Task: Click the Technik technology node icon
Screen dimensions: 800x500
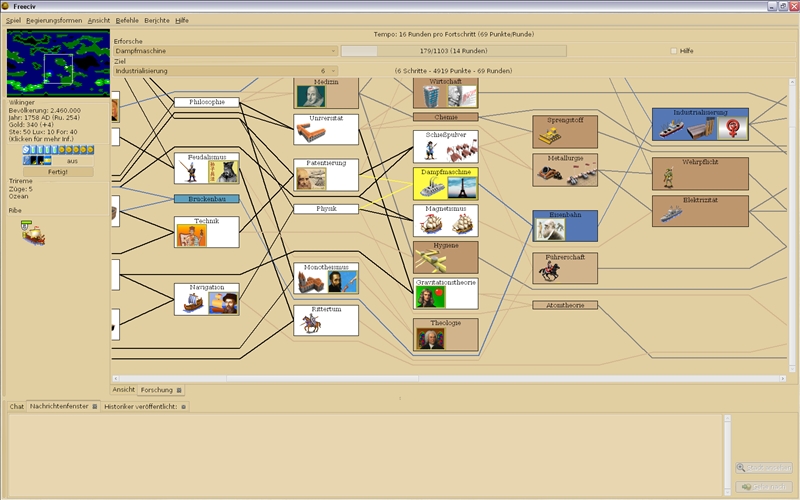Action: click(191, 236)
